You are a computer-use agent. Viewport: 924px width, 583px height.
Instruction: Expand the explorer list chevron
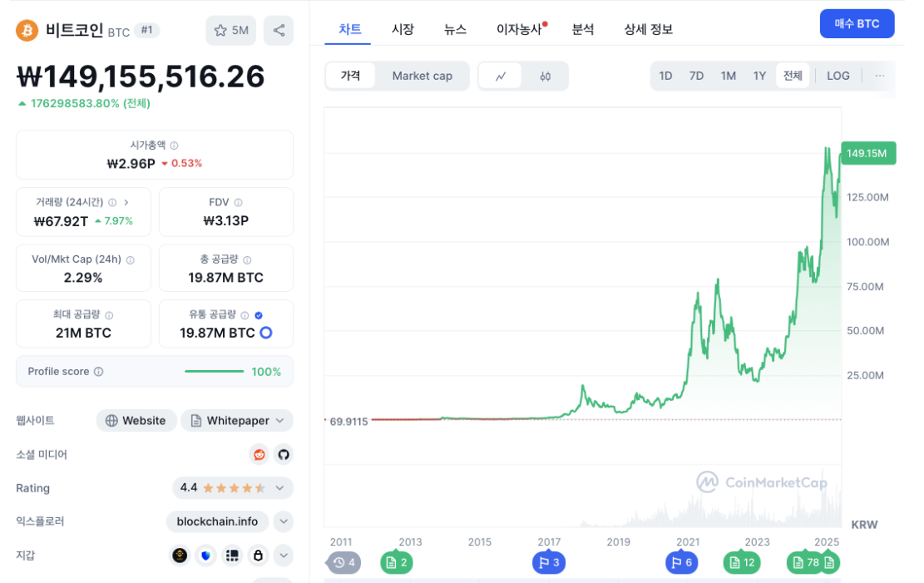pos(284,521)
